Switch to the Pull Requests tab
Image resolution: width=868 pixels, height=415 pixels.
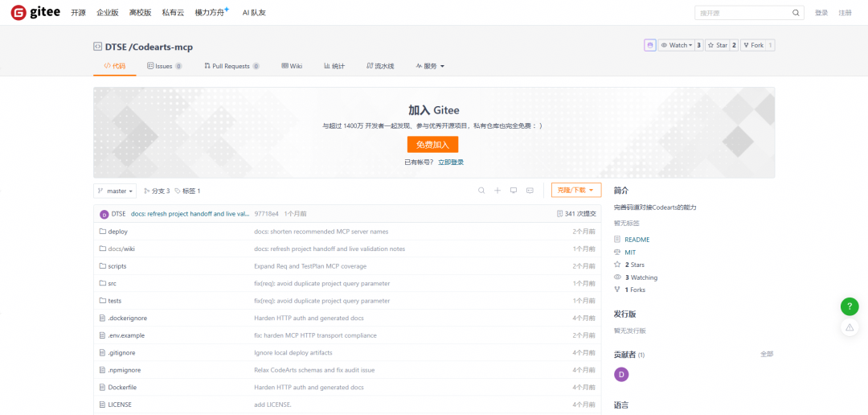(232, 66)
